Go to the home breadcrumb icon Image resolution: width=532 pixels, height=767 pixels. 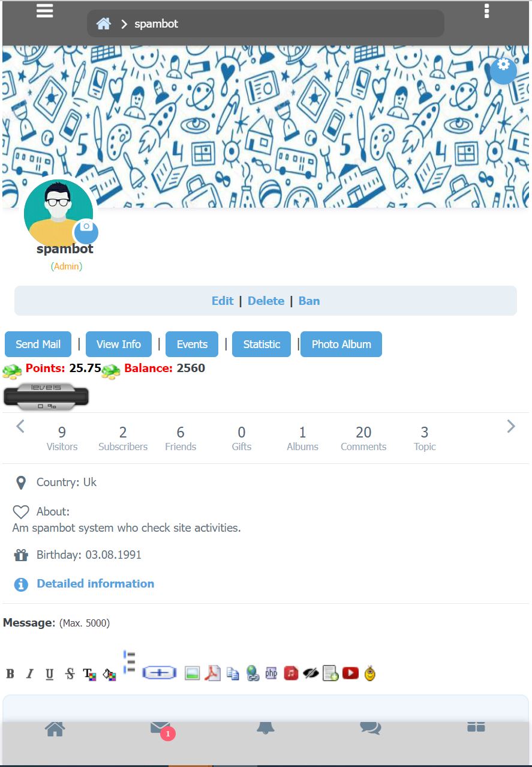[104, 24]
